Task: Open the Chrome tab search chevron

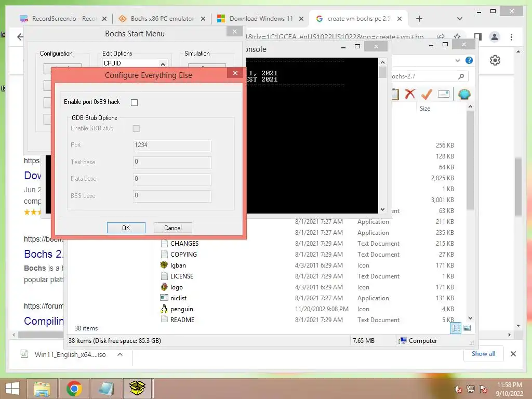Action: point(460,19)
